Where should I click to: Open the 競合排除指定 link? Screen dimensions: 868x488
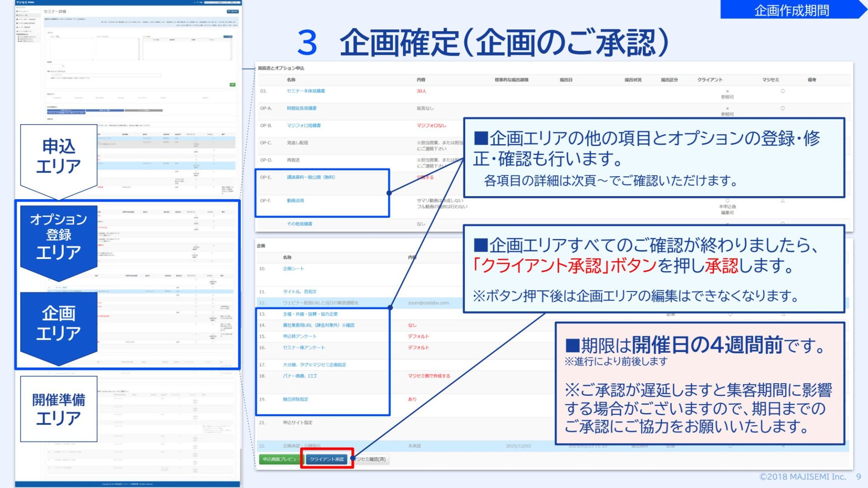295,399
